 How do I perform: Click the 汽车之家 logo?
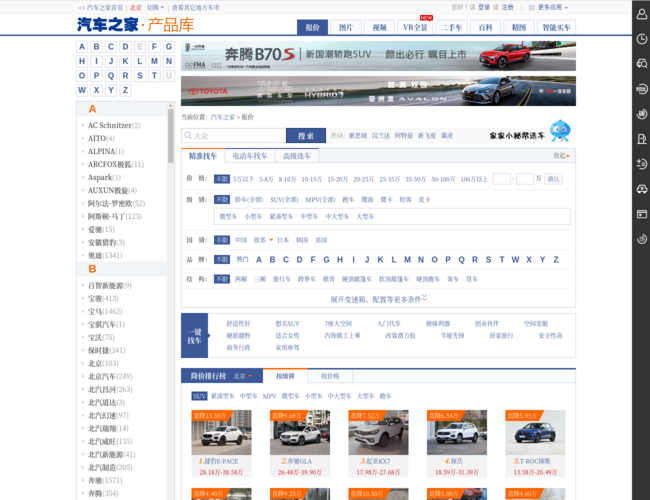(x=108, y=25)
